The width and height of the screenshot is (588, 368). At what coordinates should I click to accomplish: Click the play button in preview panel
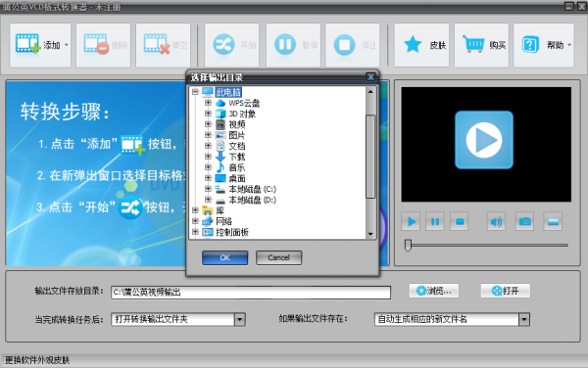coord(411,221)
